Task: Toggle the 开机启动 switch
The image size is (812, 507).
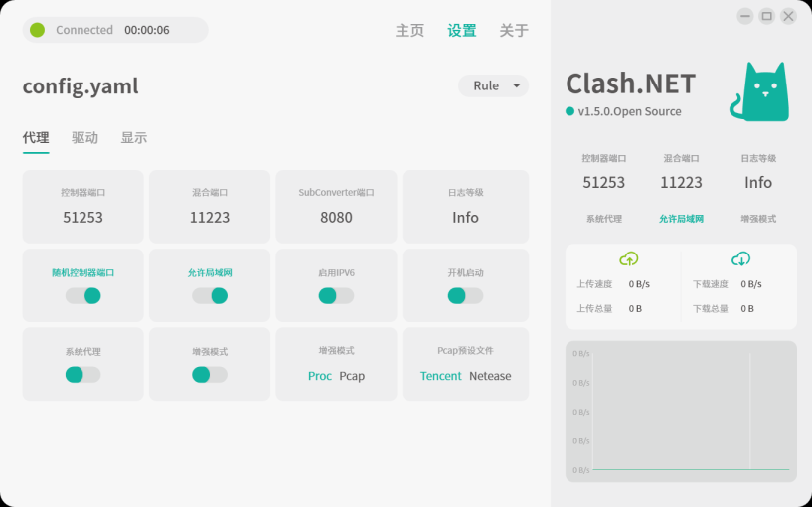Action: (465, 295)
